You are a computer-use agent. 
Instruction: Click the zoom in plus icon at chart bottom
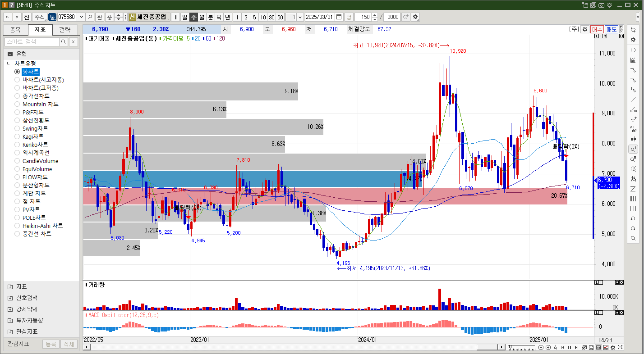tap(548, 347)
